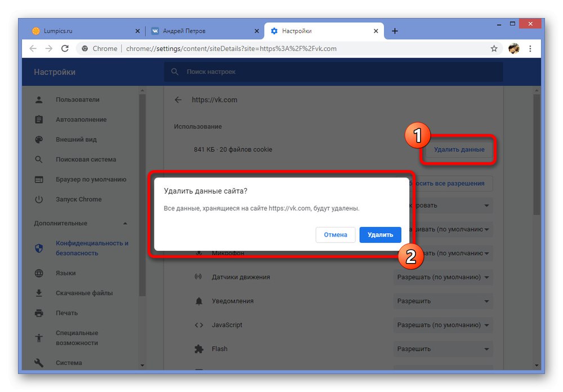Open JavaScript permission dropdown
Image resolution: width=563 pixels, height=392 pixels.
pyautogui.click(x=443, y=325)
